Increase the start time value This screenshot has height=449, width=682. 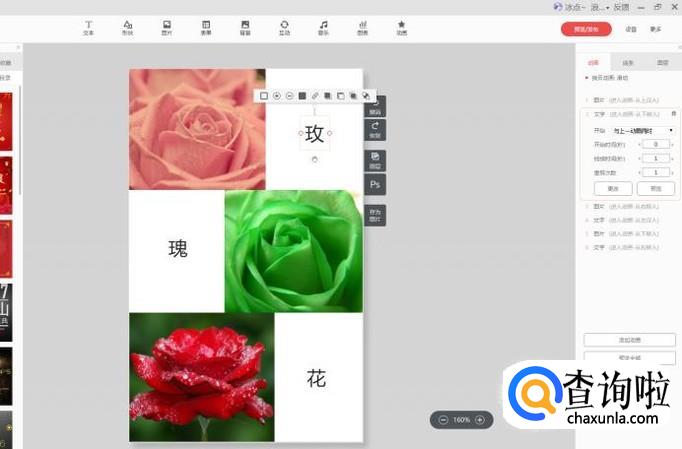pyautogui.click(x=672, y=144)
